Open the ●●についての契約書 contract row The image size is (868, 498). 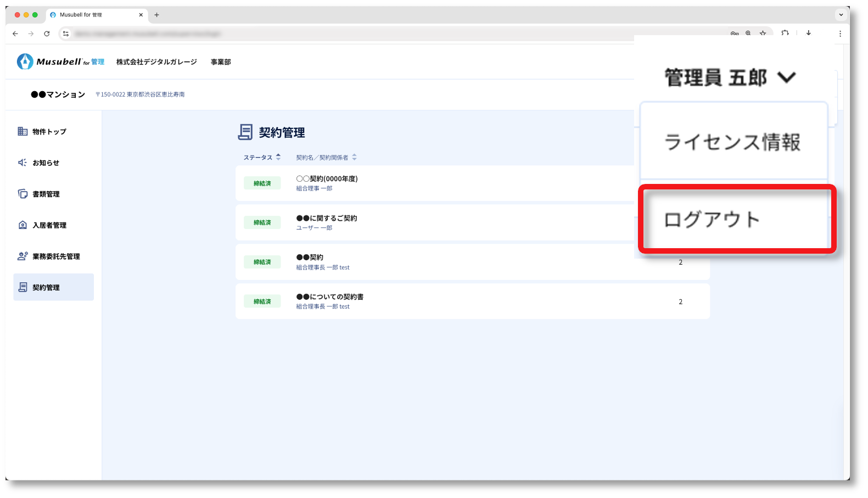pos(329,297)
